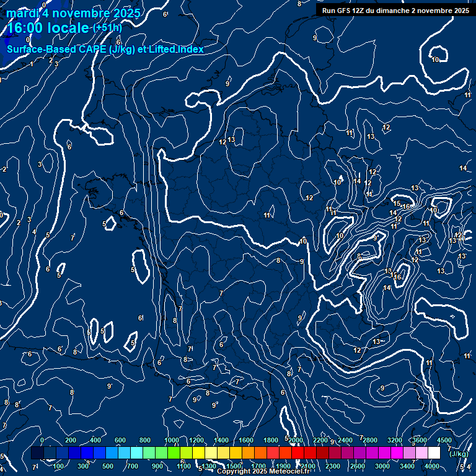476x476 pixels.
Task: Click the "1300" legend value
Action: (209, 466)
